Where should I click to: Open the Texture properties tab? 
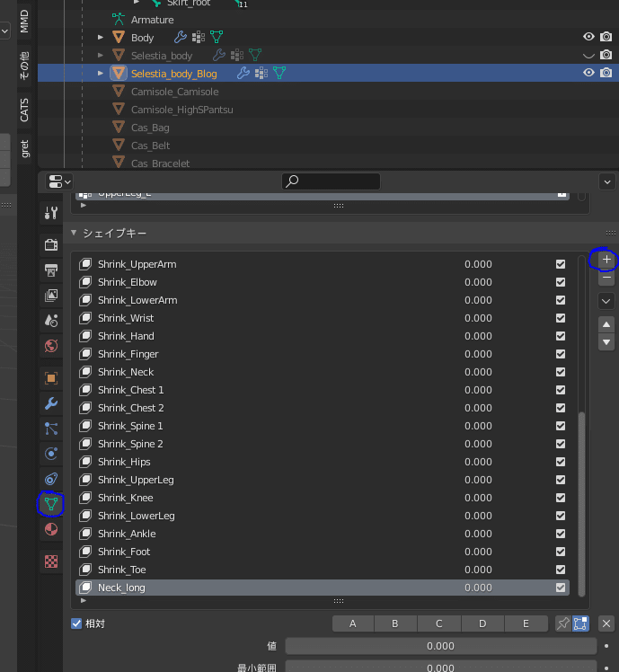[51, 561]
